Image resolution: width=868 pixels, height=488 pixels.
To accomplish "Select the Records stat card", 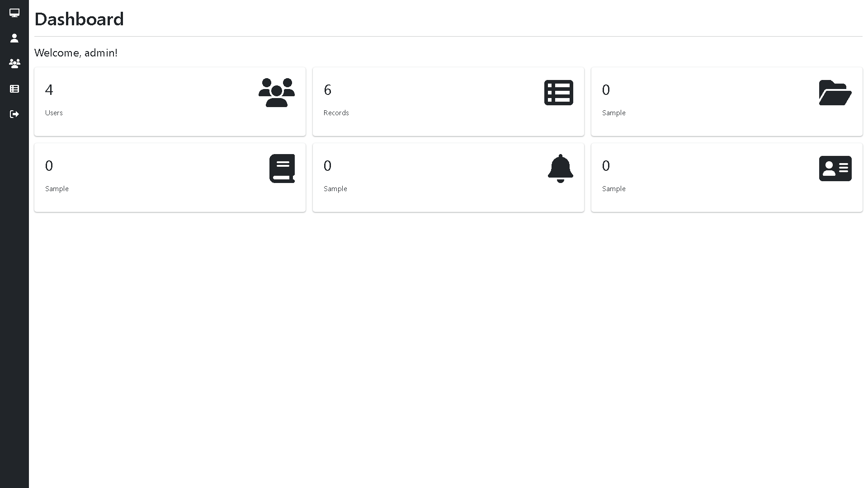I will pos(448,101).
